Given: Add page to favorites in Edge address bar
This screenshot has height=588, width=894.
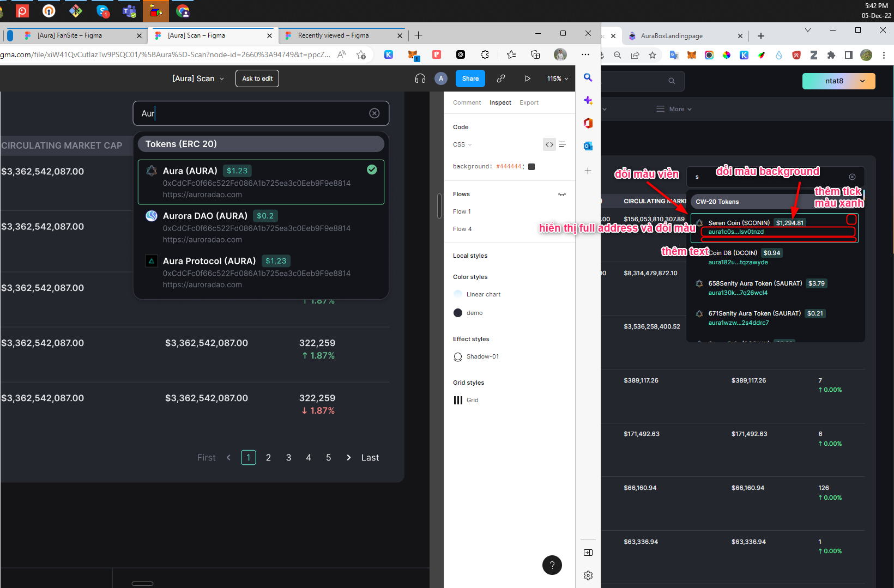Looking at the screenshot, I should [x=361, y=54].
